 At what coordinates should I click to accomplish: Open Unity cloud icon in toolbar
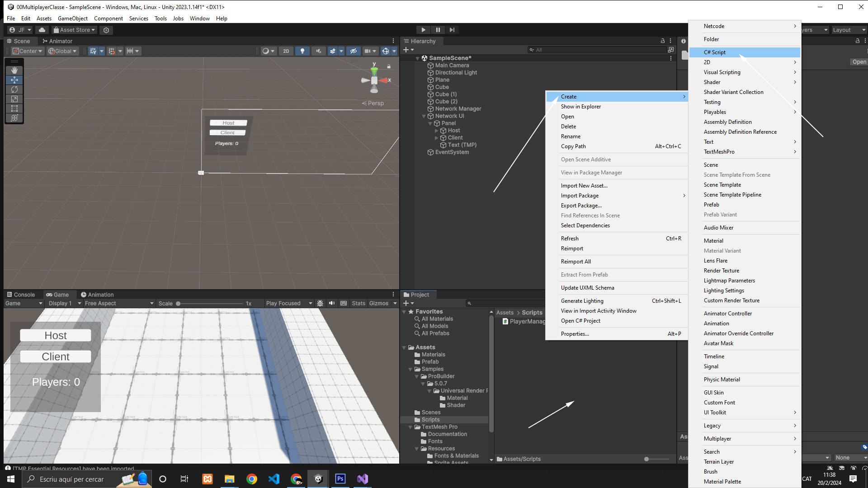42,30
